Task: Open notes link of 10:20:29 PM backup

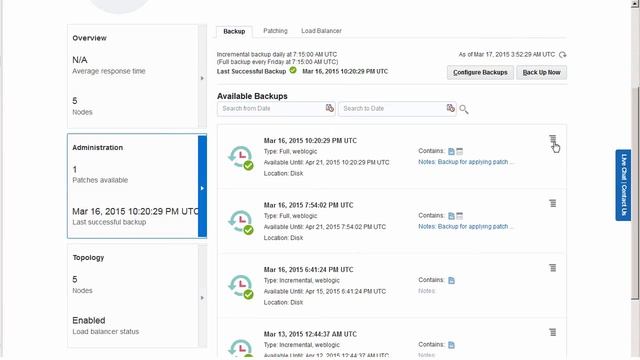Action: tap(466, 162)
